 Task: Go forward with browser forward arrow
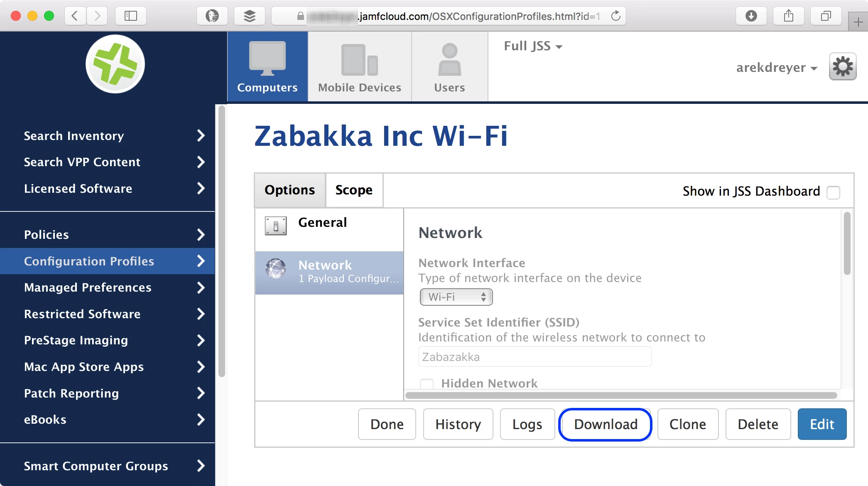[x=97, y=16]
